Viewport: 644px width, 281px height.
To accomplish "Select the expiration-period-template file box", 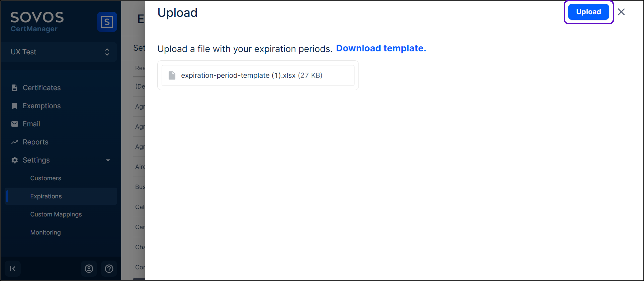I will coord(258,75).
